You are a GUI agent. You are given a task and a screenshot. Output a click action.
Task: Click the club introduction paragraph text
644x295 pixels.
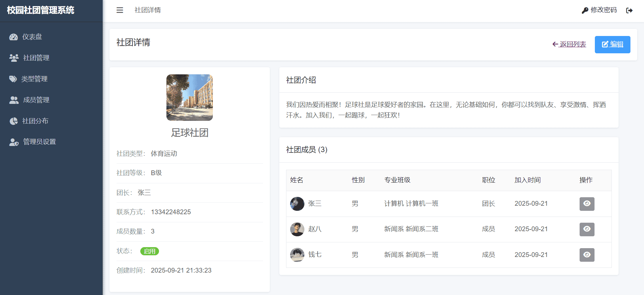tap(446, 110)
